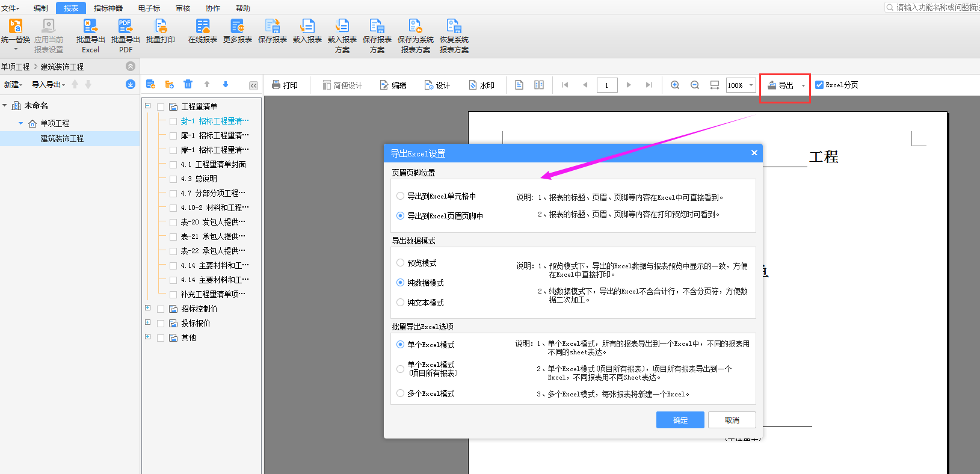Image resolution: width=980 pixels, height=474 pixels.
Task: Click the 打印 toolbar button
Action: pos(285,85)
